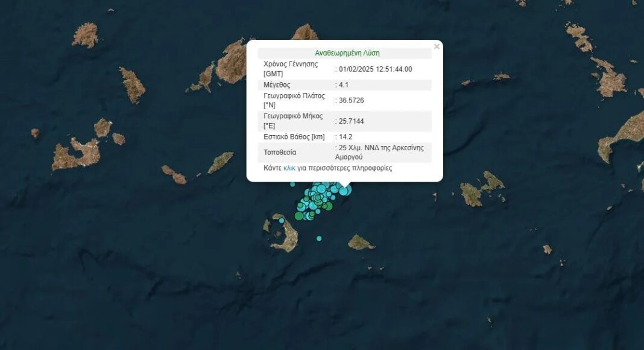
Task: Select the small lone cyan marker left of cluster
Action: tap(292, 184)
